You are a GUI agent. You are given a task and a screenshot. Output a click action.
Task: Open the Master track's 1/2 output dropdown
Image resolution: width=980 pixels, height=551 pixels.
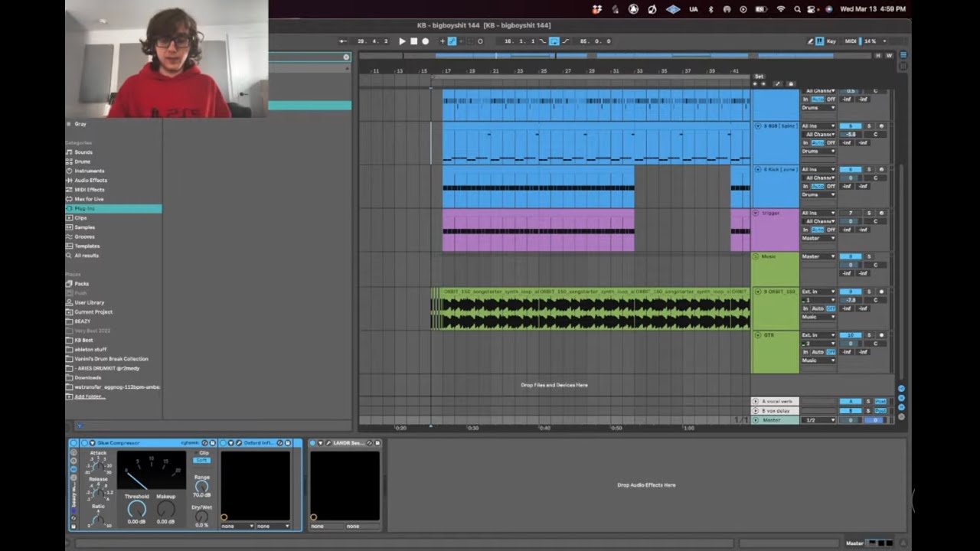pos(818,420)
